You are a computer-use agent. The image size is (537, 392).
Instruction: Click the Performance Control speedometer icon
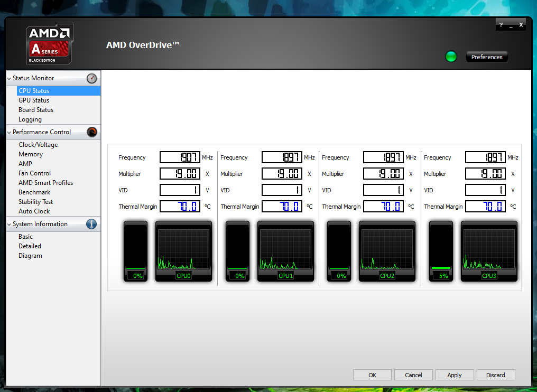tap(92, 132)
